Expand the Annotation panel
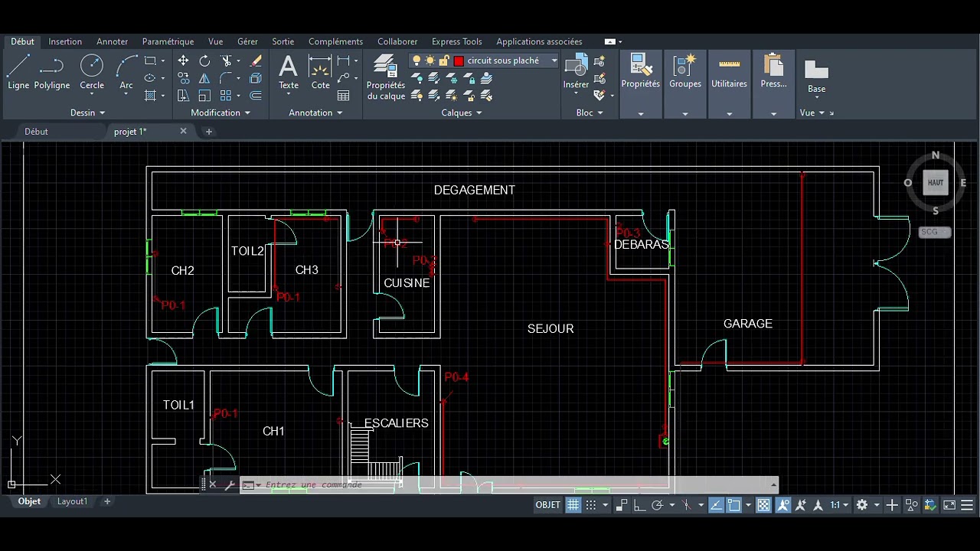Viewport: 980px width, 551px height. [315, 112]
